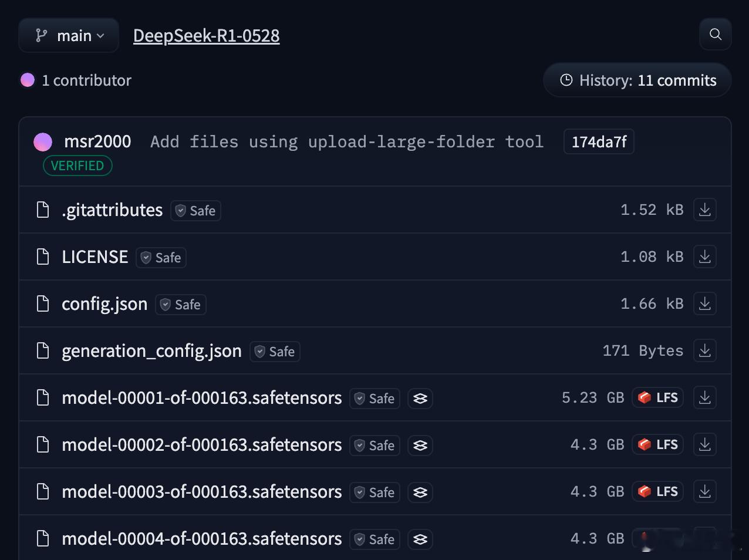Viewport: 749px width, 560px height.
Task: Click the layers icon for model-00003-of-000163.safetensors
Action: point(420,492)
